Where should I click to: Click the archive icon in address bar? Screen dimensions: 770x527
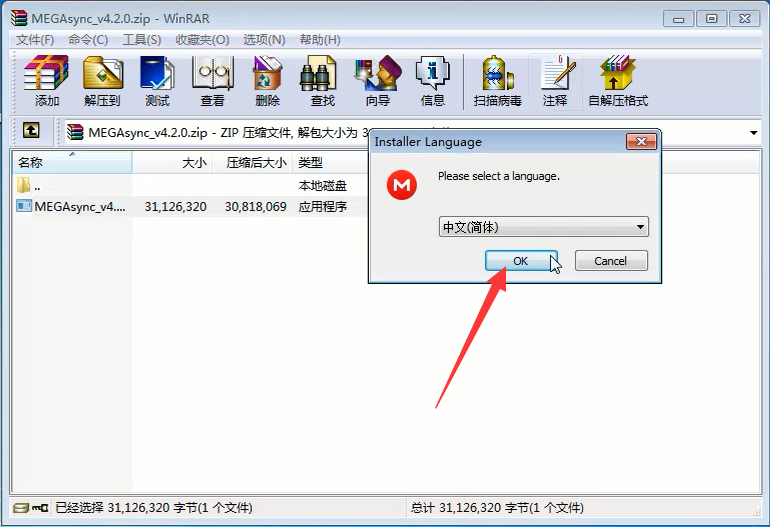click(x=75, y=132)
